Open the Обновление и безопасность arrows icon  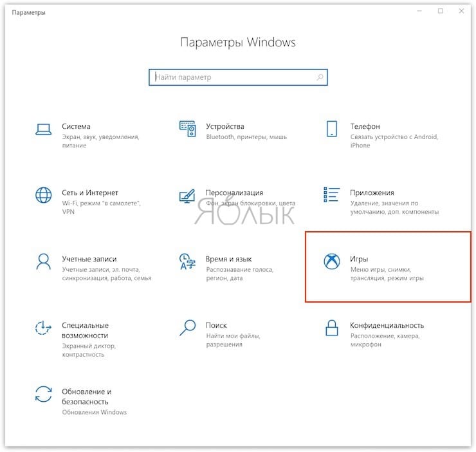[43, 394]
